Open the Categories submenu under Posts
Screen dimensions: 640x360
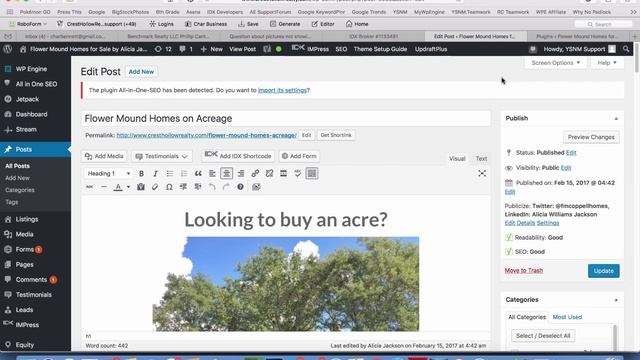click(x=20, y=190)
